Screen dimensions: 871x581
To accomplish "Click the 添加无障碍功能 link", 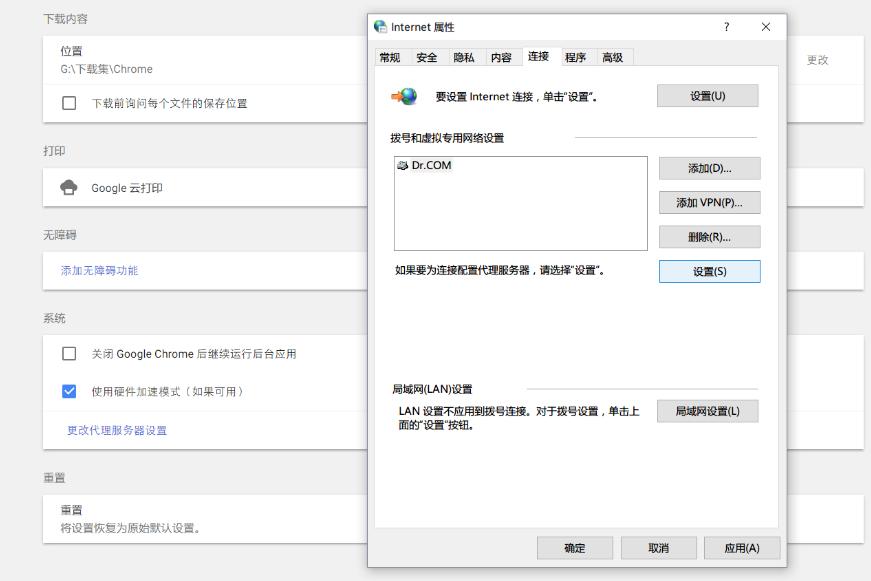I will (x=100, y=271).
